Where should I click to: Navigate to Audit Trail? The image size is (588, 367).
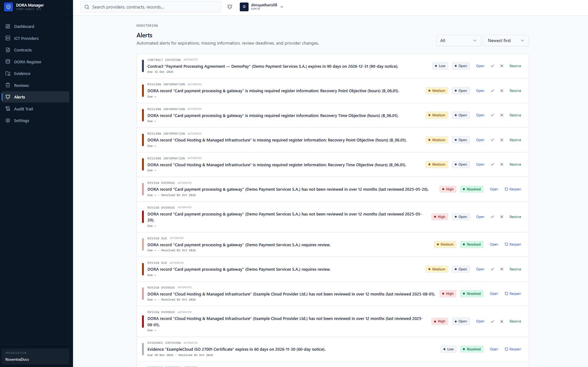pos(35,109)
